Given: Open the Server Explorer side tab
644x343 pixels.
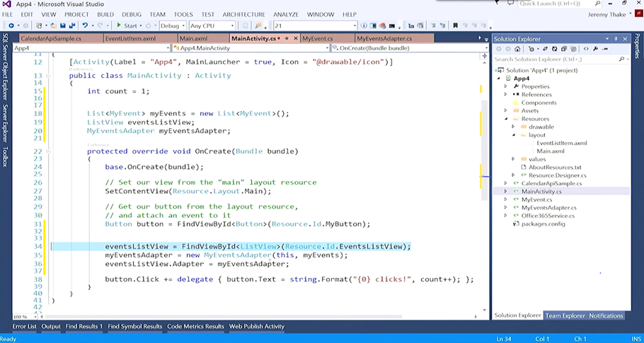Looking at the screenshot, I should click(6, 122).
